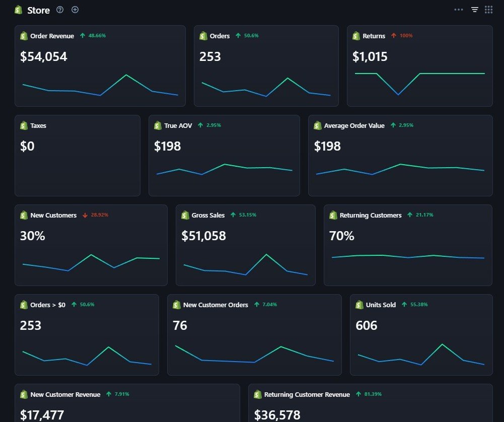Open the filter lines icon at top right
The height and width of the screenshot is (422, 504).
tap(474, 10)
